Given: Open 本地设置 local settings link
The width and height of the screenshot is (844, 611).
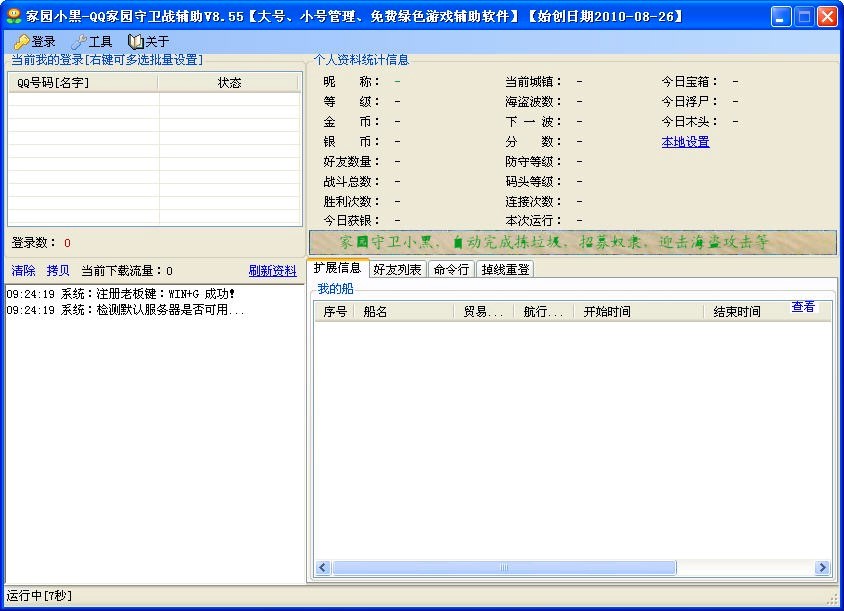Looking at the screenshot, I should click(685, 142).
